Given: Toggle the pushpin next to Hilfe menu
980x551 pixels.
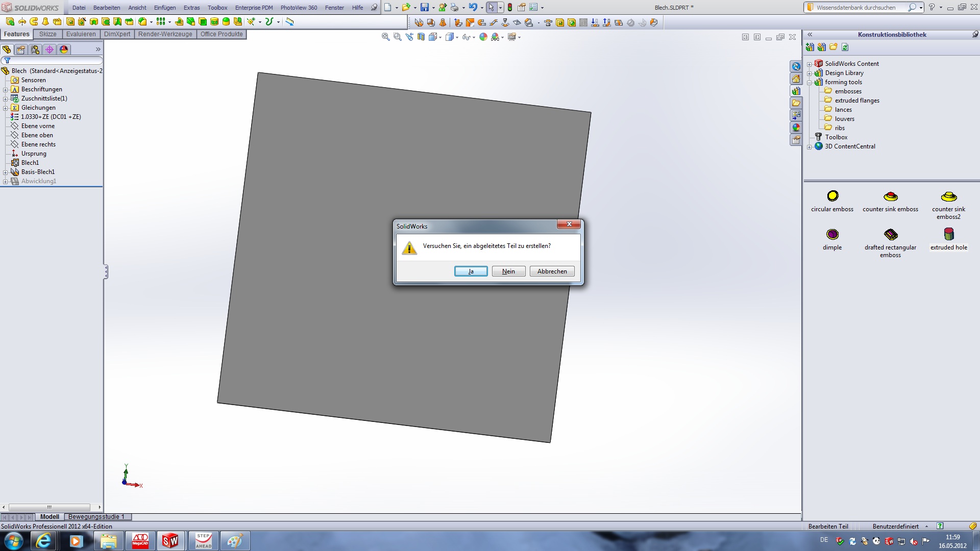Looking at the screenshot, I should tap(374, 8).
